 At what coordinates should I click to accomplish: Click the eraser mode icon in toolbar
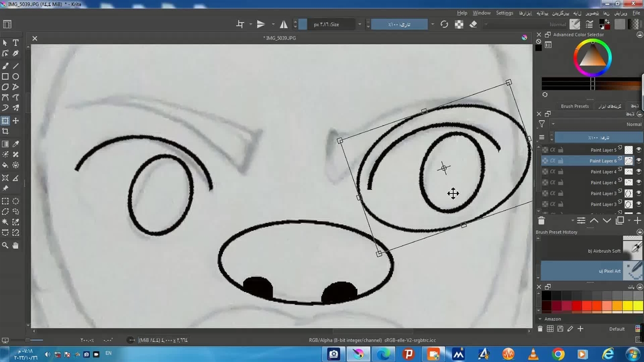click(473, 24)
